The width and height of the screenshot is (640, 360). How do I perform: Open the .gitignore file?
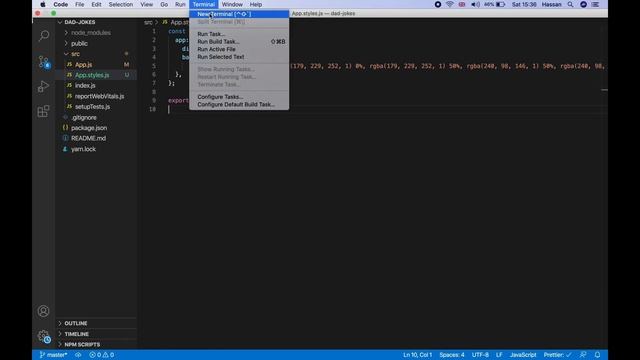96,118
